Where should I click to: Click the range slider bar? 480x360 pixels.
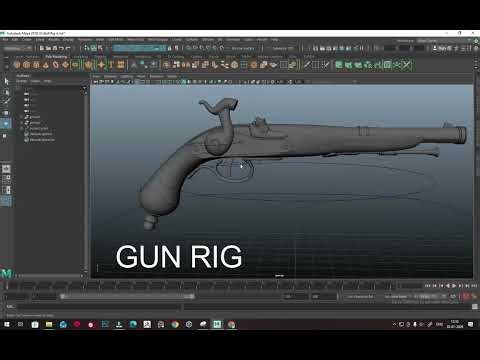click(128, 296)
